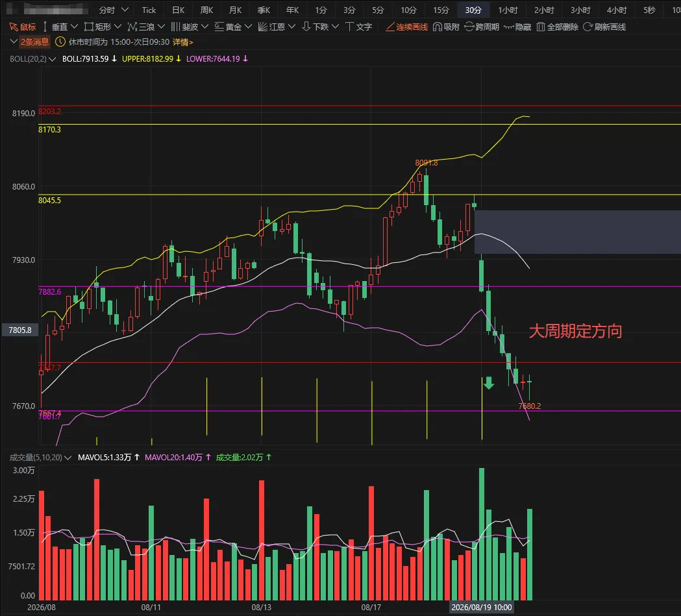681x616 pixels.
Task: Open dropdown arrow next to 垂直
Action: [x=74, y=27]
